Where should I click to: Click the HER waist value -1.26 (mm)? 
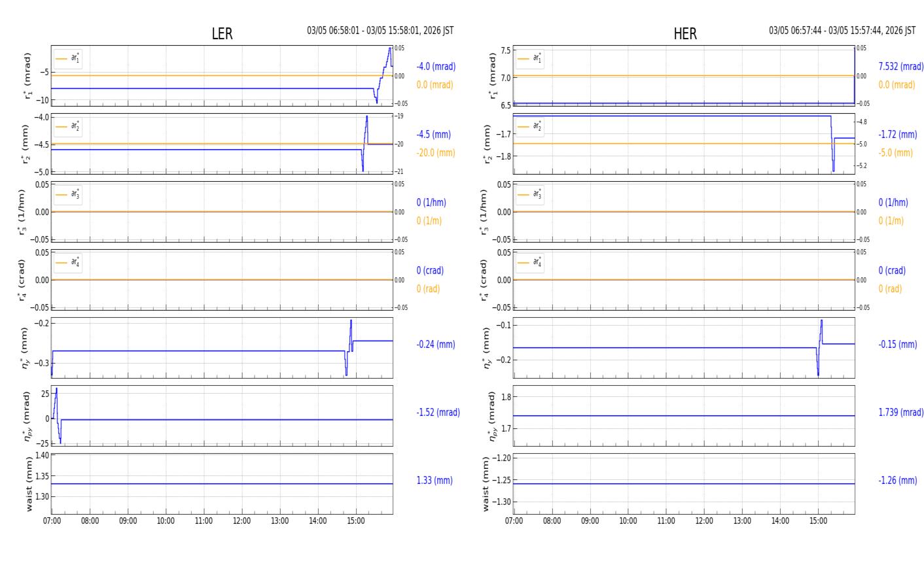click(898, 481)
